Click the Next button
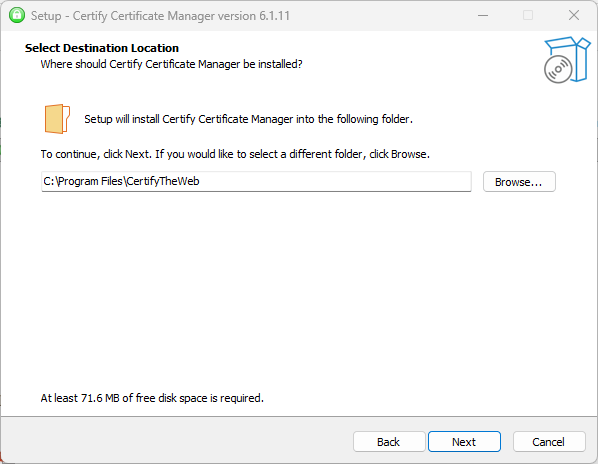598x464 pixels. click(x=464, y=442)
